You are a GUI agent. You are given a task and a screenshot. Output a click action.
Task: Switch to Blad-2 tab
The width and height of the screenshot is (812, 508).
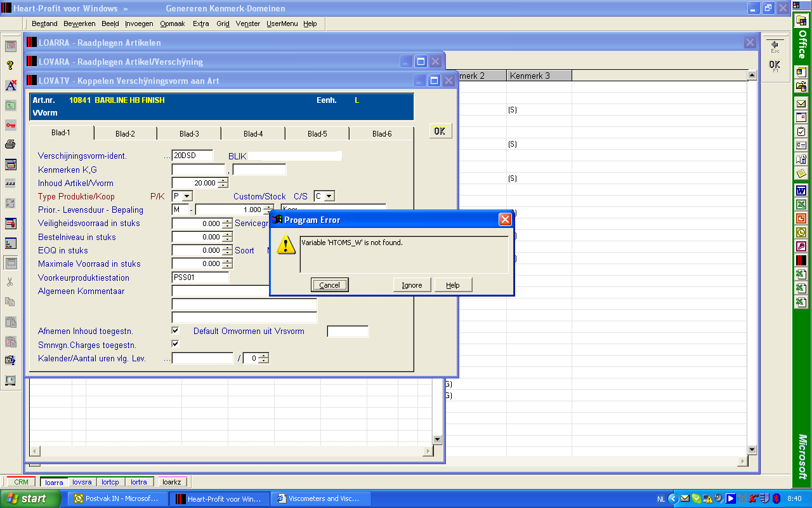(x=125, y=133)
